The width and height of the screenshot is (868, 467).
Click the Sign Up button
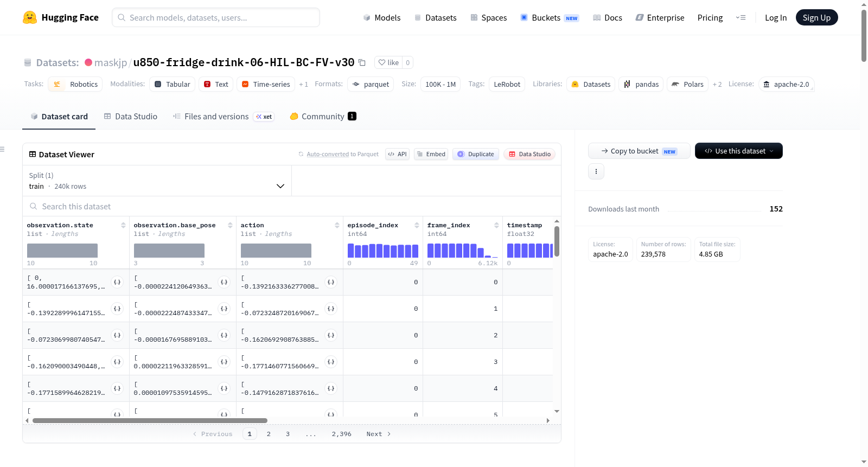pos(816,17)
